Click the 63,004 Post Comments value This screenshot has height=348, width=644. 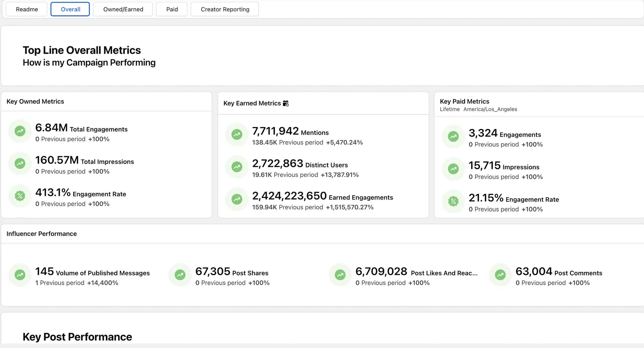click(534, 272)
